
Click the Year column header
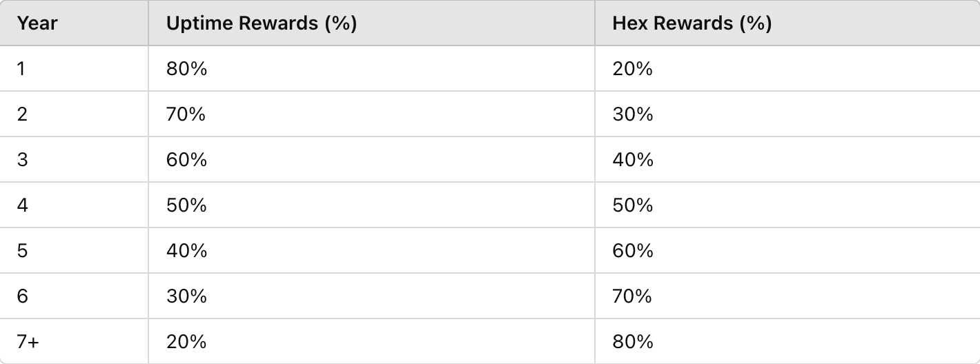[x=37, y=23]
